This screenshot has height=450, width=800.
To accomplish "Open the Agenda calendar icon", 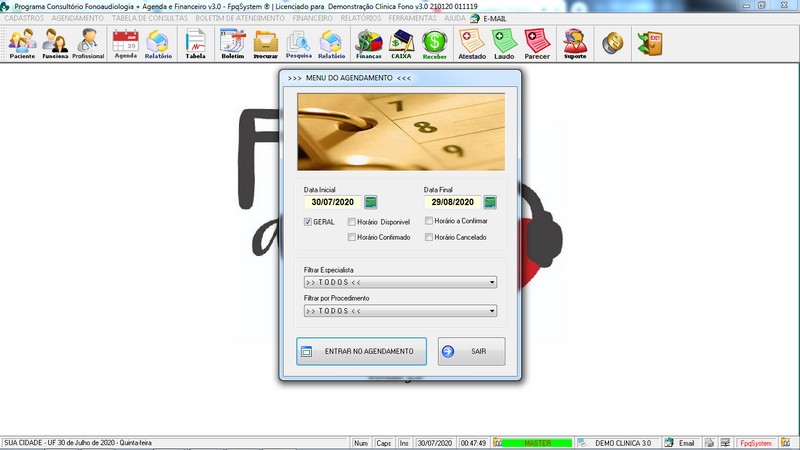I will click(x=125, y=43).
